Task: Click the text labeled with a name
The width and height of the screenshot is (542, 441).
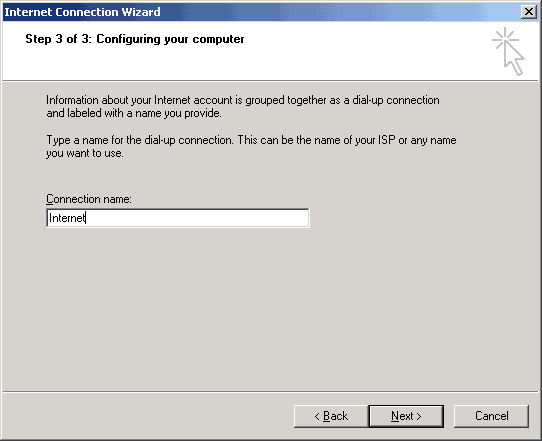Action: (x=114, y=113)
